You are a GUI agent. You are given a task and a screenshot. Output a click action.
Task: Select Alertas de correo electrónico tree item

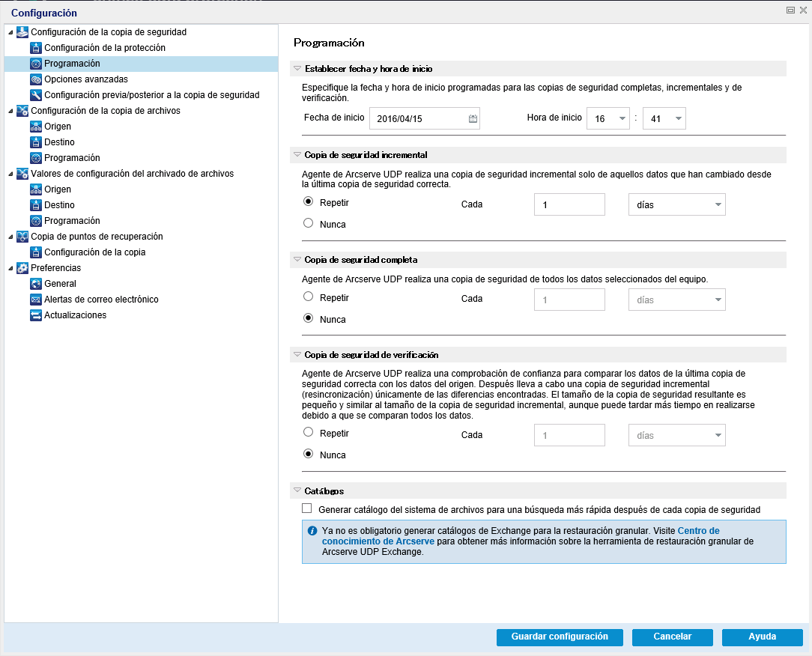click(x=101, y=300)
